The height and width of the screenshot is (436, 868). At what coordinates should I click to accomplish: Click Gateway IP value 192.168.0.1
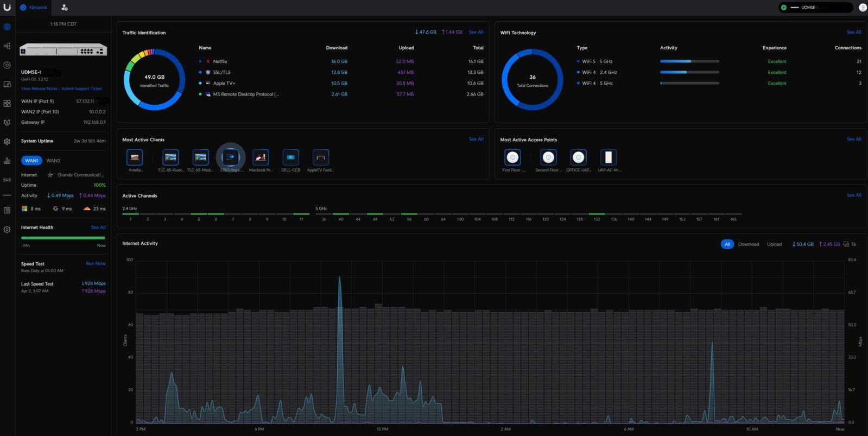pyautogui.click(x=94, y=122)
